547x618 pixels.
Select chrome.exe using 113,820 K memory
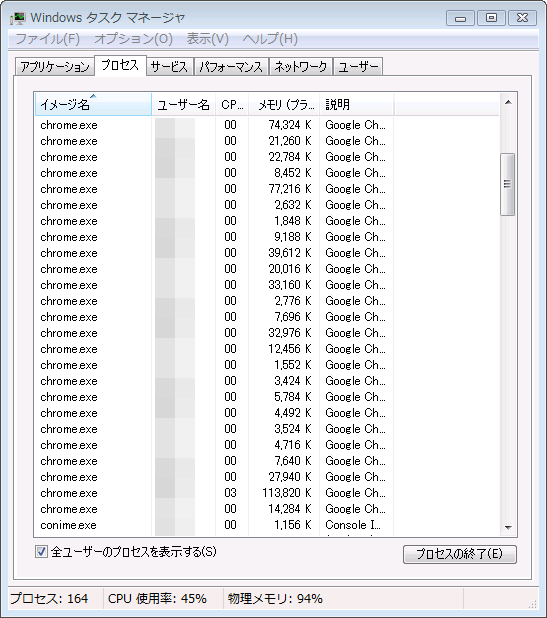[x=266, y=493]
